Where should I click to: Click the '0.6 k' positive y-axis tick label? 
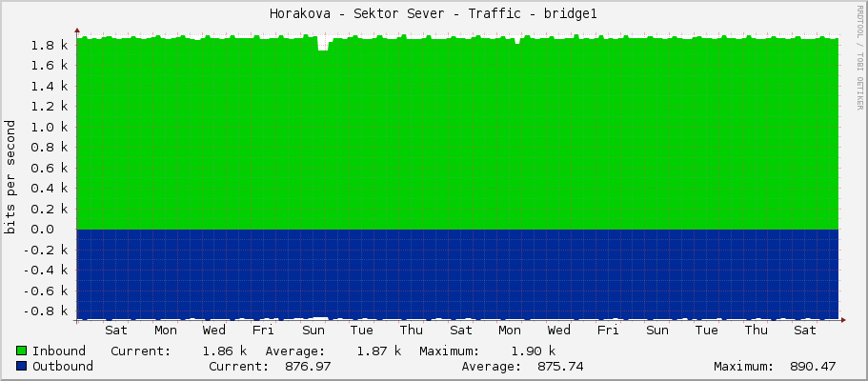pyautogui.click(x=50, y=168)
